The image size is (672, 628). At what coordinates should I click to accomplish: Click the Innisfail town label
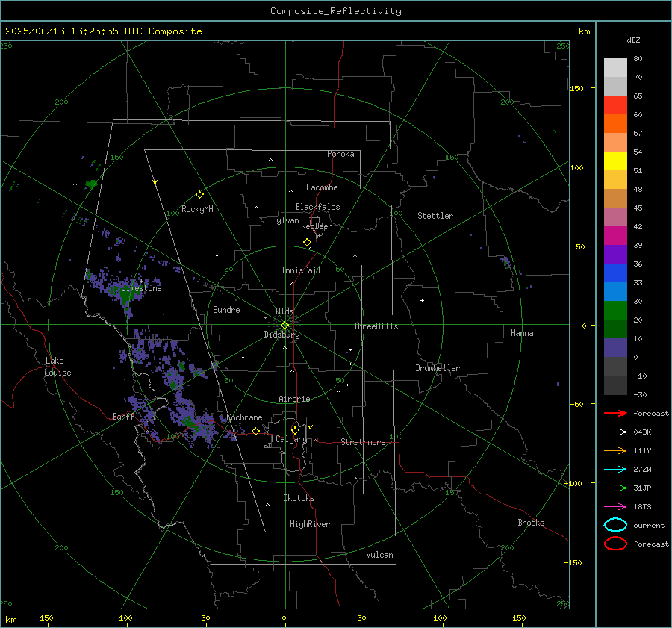(301, 270)
